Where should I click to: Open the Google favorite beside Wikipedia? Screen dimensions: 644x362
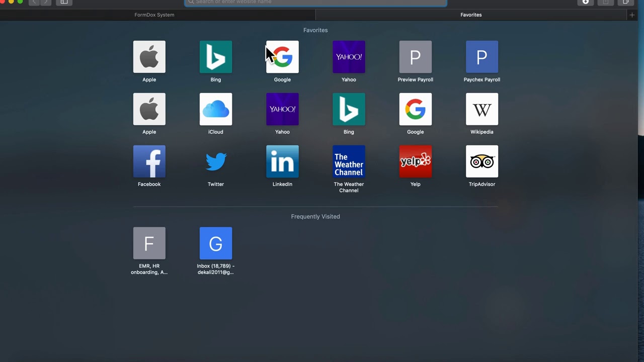(x=415, y=109)
